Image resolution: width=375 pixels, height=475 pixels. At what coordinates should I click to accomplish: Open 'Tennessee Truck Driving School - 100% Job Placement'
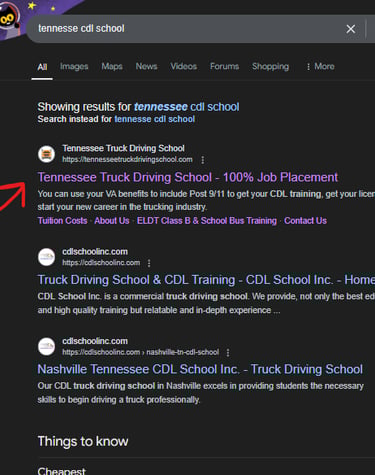(188, 177)
